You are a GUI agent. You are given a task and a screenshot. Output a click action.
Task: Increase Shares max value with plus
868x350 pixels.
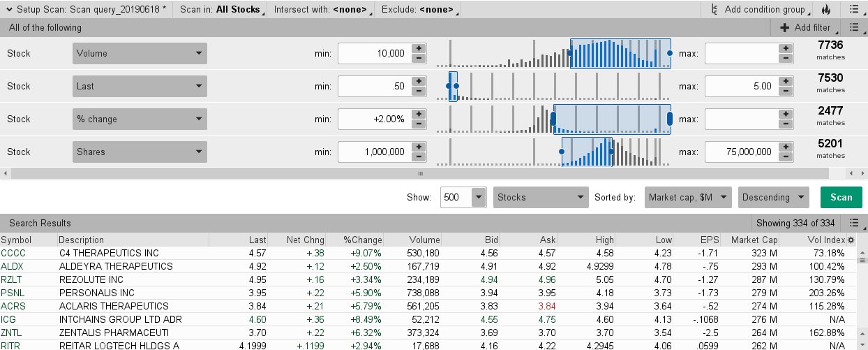pos(786,147)
